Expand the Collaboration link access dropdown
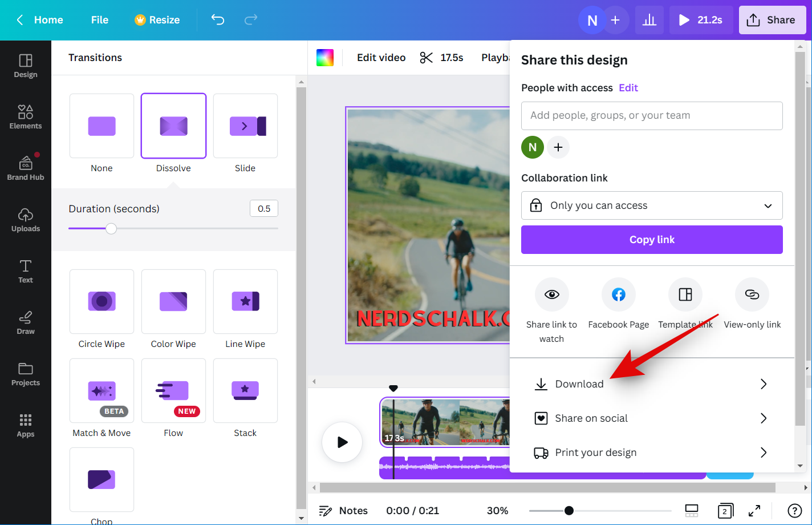 [651, 205]
